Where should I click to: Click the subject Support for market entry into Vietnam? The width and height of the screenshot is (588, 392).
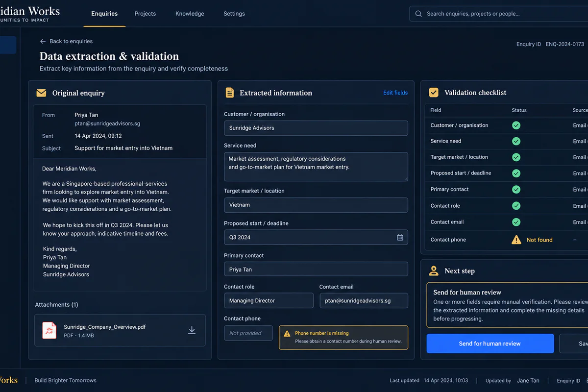tap(123, 148)
